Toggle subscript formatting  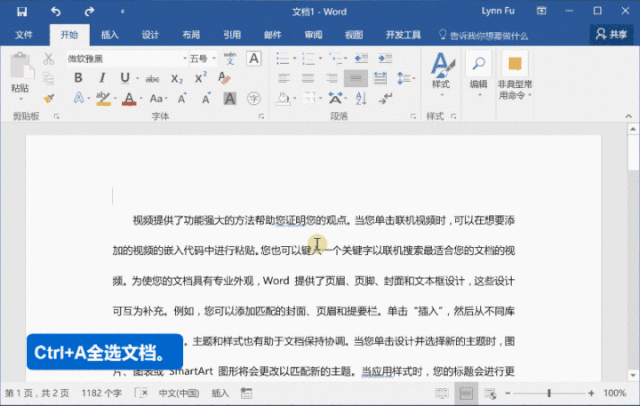tap(177, 78)
